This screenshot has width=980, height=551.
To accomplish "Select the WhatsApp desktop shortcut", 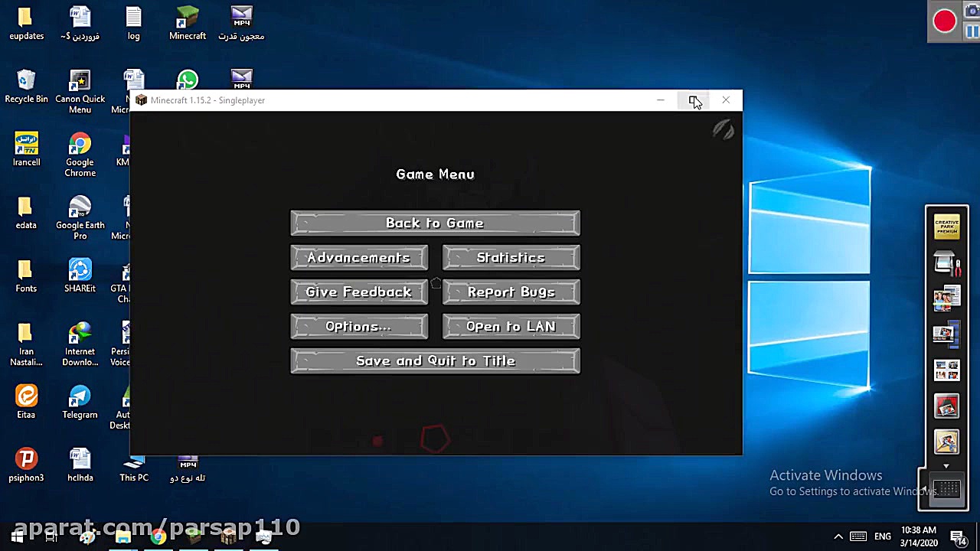I will tap(188, 80).
